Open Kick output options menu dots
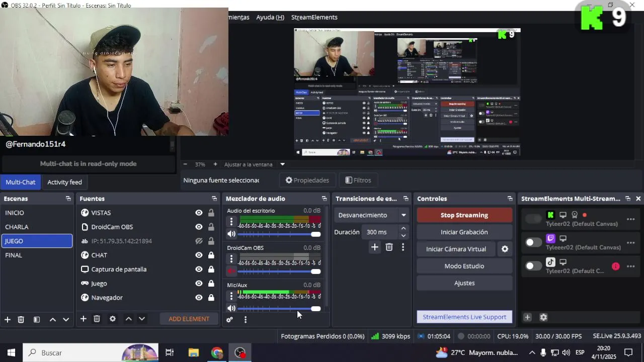 630,219
